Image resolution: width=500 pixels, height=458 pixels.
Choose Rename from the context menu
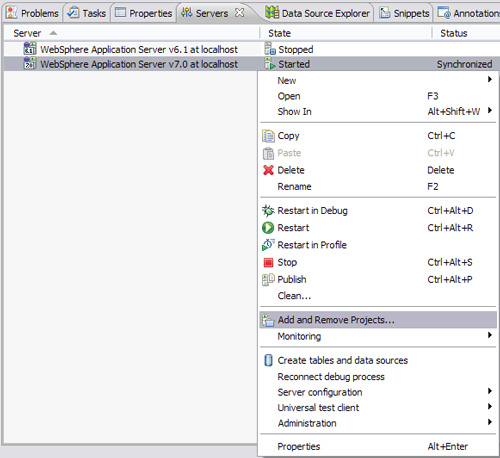(x=378, y=186)
